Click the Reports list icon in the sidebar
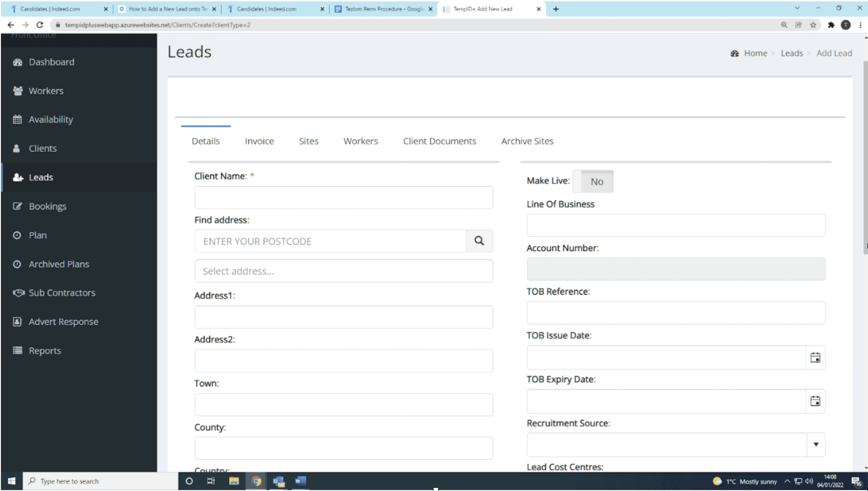Viewport: 868px width, 491px height. tap(18, 351)
